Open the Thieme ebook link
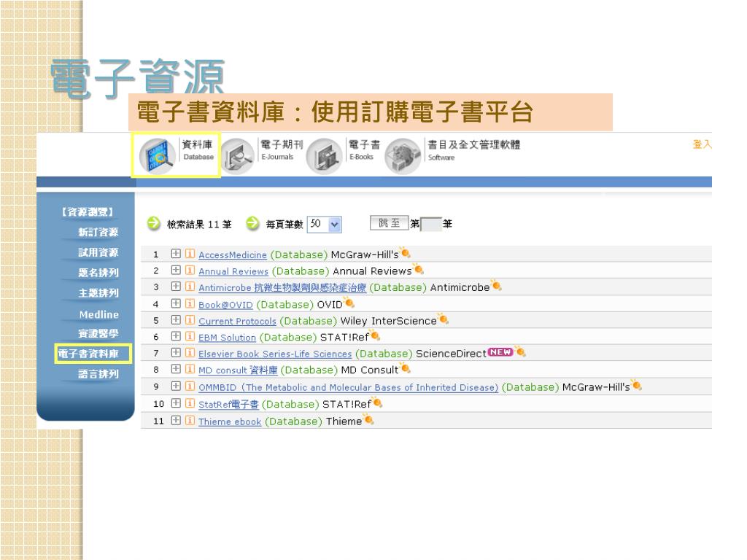This screenshot has width=747, height=560. (x=230, y=422)
